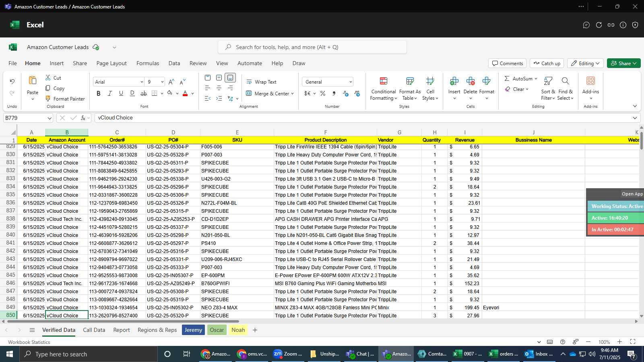The width and height of the screenshot is (644, 362).
Task: Increase font size with the larger A icon
Action: tap(171, 82)
